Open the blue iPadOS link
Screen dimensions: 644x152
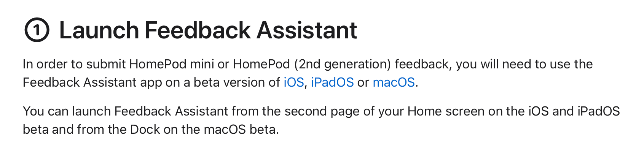coord(332,82)
